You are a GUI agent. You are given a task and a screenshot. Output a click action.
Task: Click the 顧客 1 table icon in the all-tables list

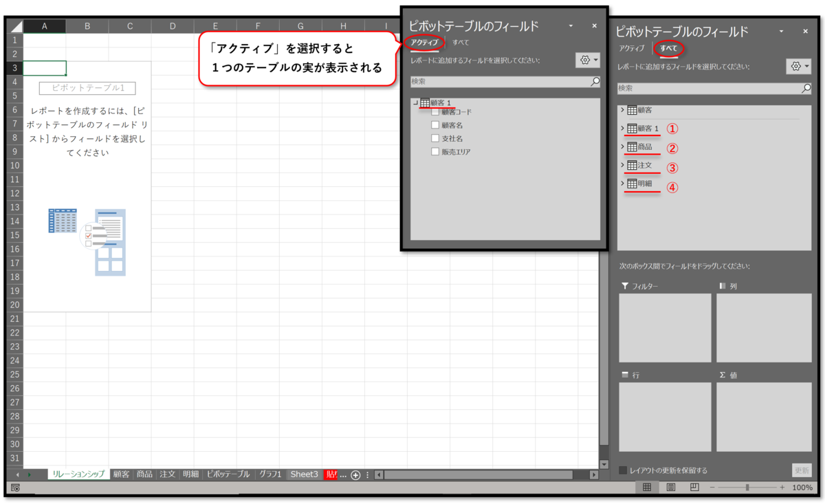point(632,129)
